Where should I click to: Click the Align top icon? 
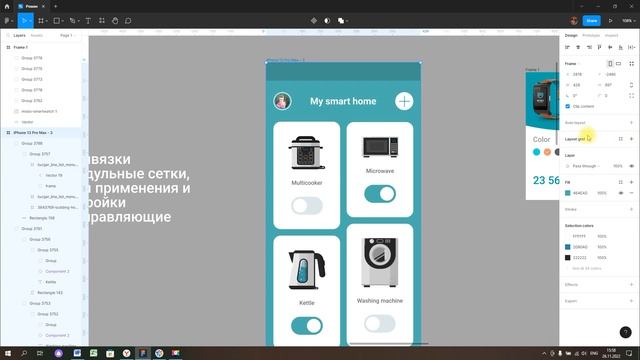[x=599, y=47]
